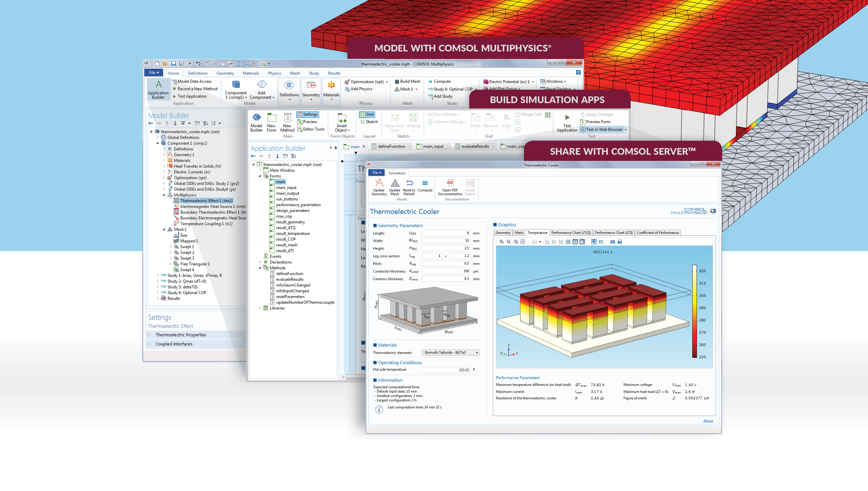The image size is (868, 491).
Task: Click Add Study button
Action: click(x=440, y=96)
